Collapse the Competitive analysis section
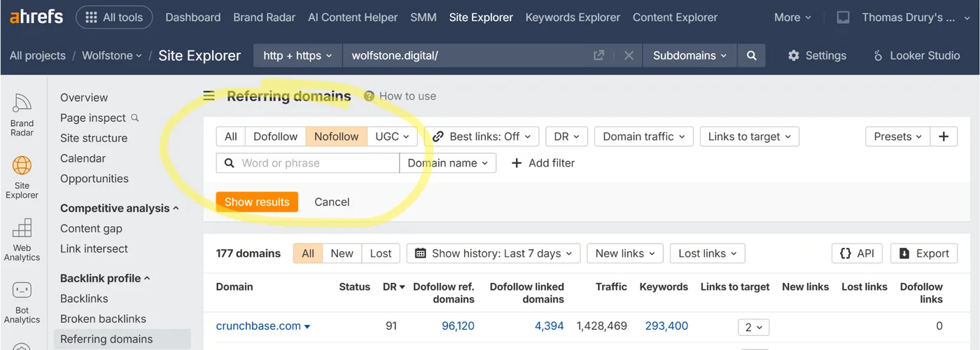 pos(119,208)
